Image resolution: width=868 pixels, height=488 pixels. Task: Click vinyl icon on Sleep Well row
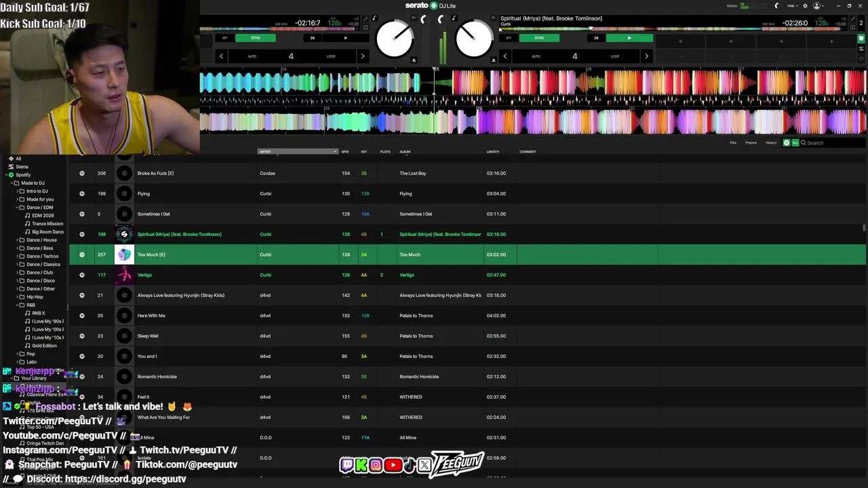(x=124, y=336)
